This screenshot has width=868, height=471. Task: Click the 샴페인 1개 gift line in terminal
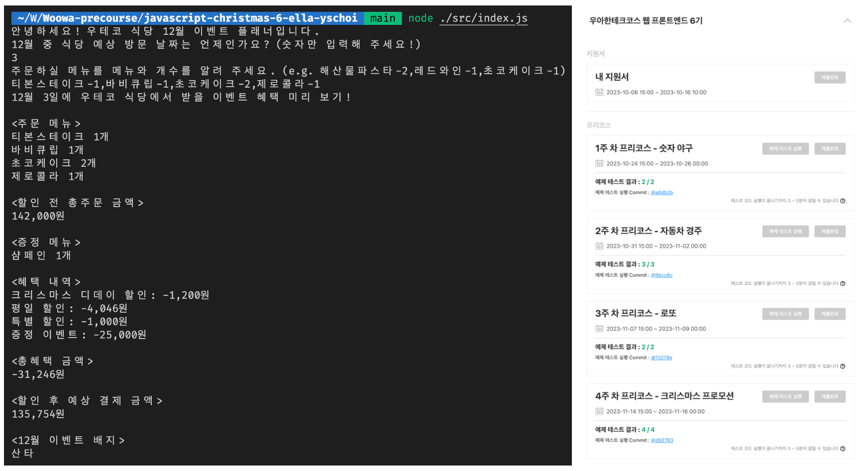coord(41,255)
